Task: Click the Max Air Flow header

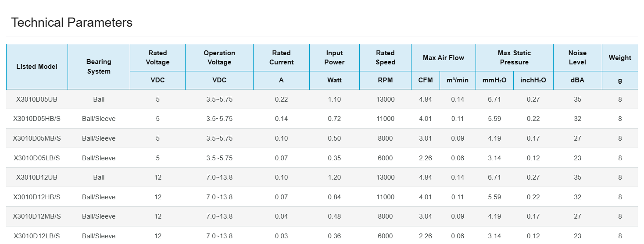Action: coord(443,57)
